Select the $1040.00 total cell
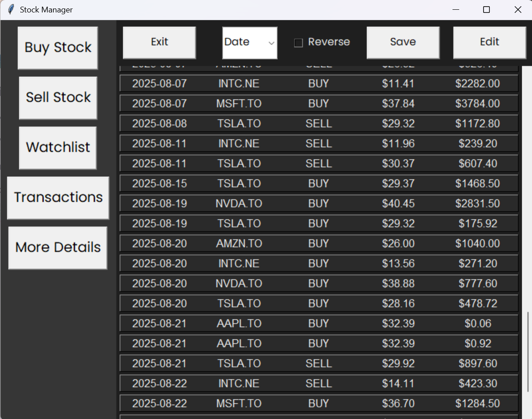This screenshot has width=532, height=419. click(x=478, y=244)
